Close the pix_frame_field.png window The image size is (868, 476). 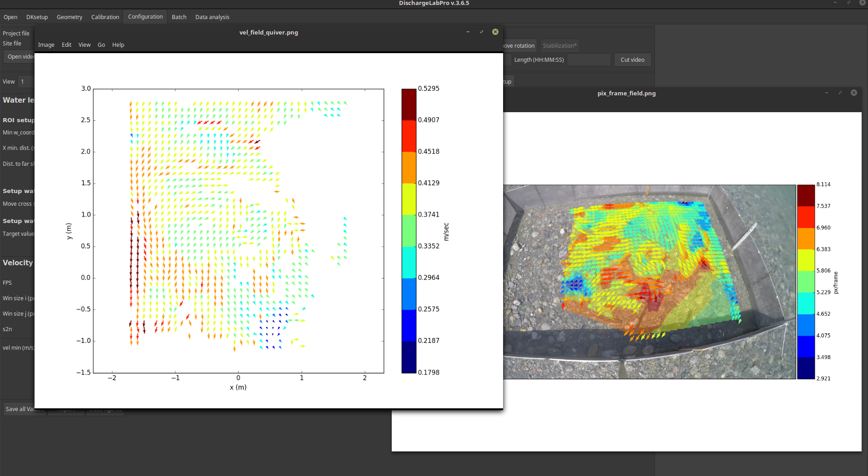(854, 93)
